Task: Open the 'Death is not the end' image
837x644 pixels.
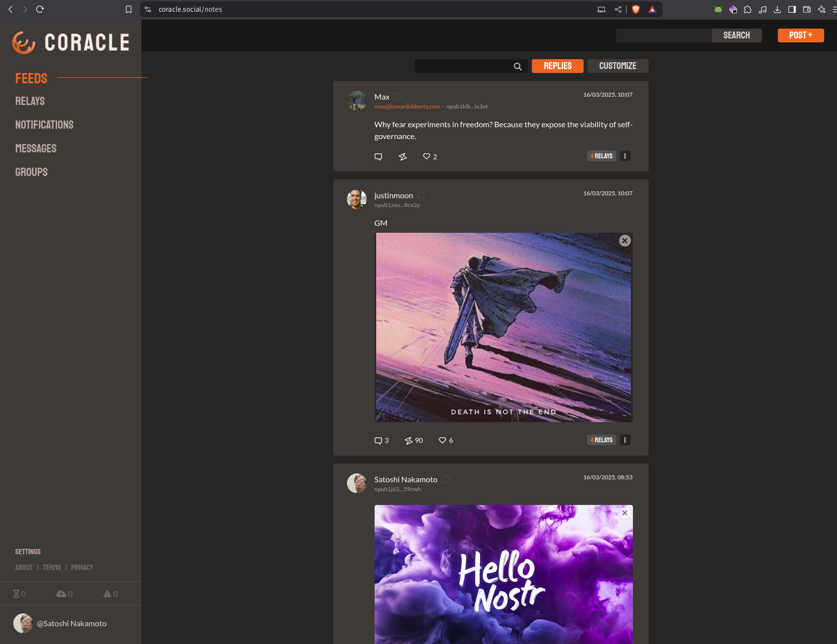Action: pos(503,327)
